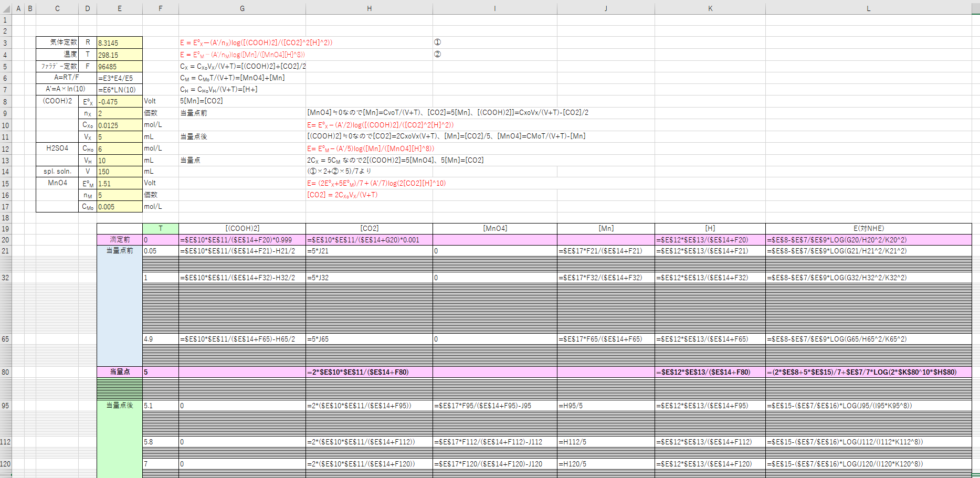Viewport: 980px width, 478px height.
Task: Select the select-all corner above row 1
Action: (6, 8)
